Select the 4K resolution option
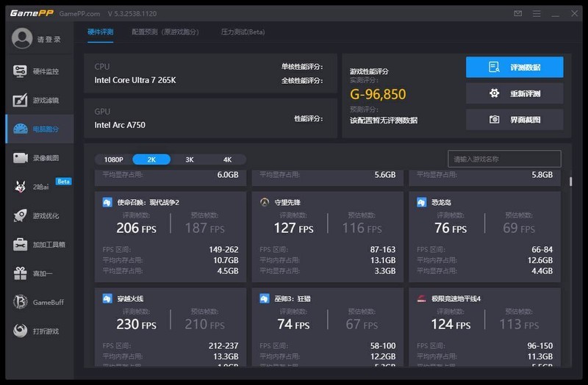 tap(227, 159)
